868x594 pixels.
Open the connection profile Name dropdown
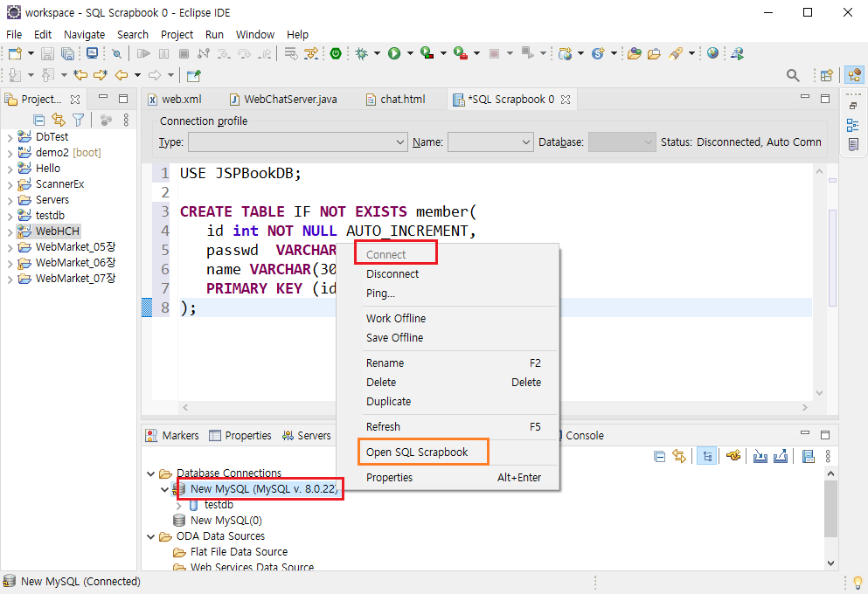click(x=490, y=142)
